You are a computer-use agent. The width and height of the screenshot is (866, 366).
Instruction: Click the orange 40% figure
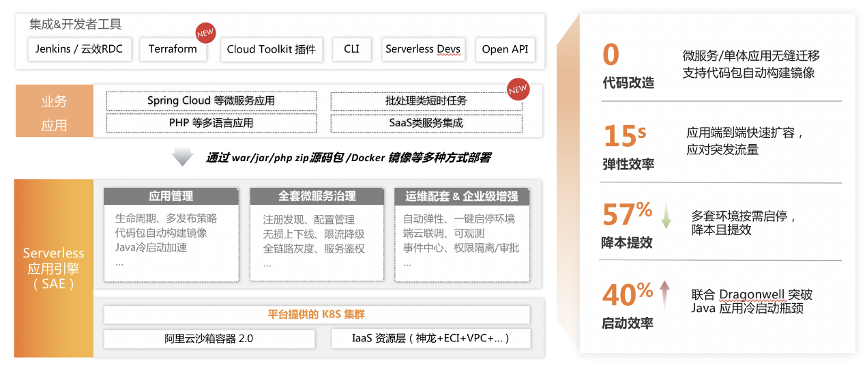click(628, 294)
